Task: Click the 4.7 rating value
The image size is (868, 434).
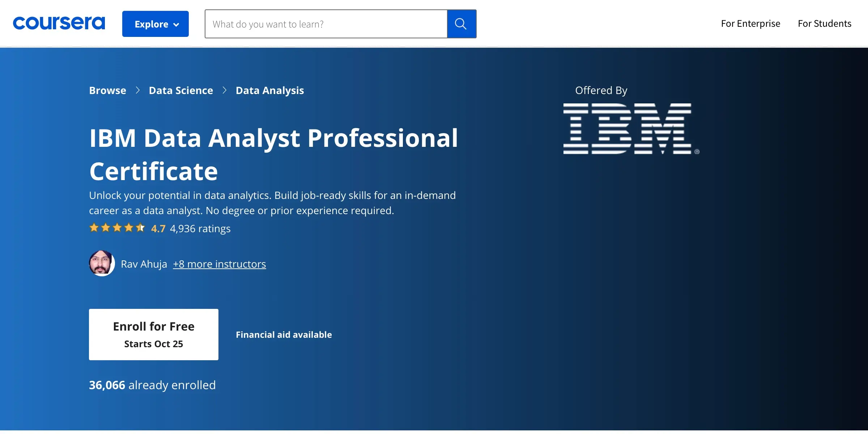Action: 158,229
